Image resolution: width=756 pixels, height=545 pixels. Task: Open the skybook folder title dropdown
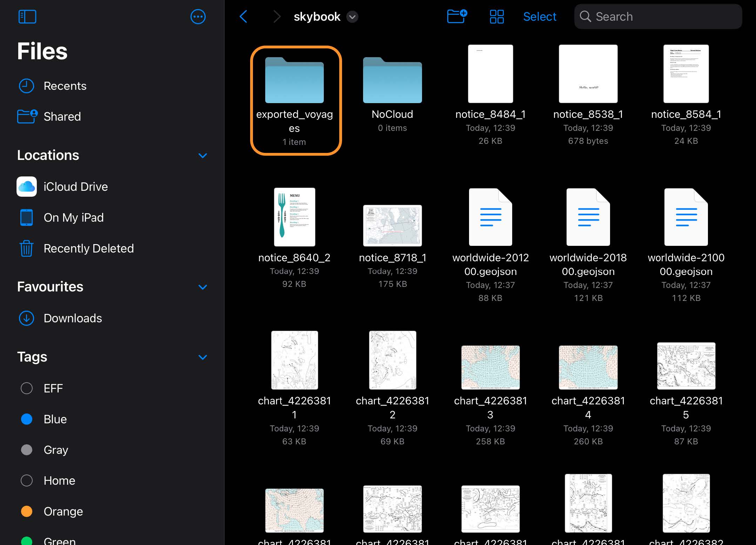pos(352,17)
